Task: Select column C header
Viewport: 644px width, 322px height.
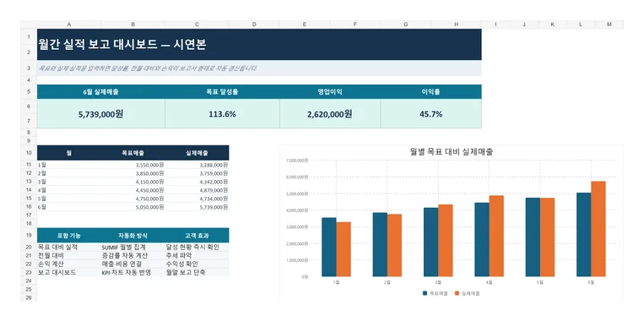Action: pos(198,25)
